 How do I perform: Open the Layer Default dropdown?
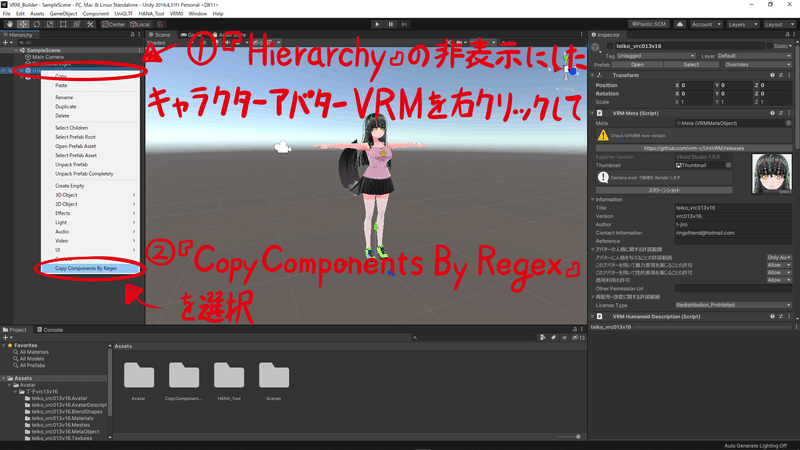pos(754,56)
